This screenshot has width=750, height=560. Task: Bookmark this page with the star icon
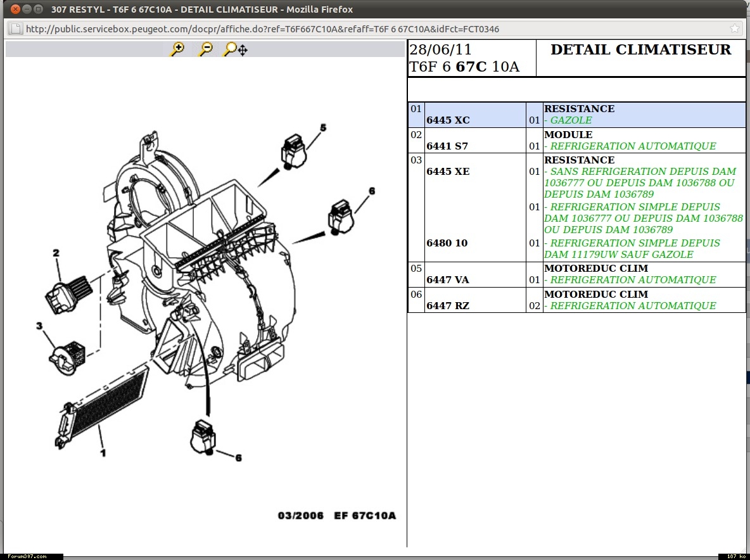click(735, 29)
